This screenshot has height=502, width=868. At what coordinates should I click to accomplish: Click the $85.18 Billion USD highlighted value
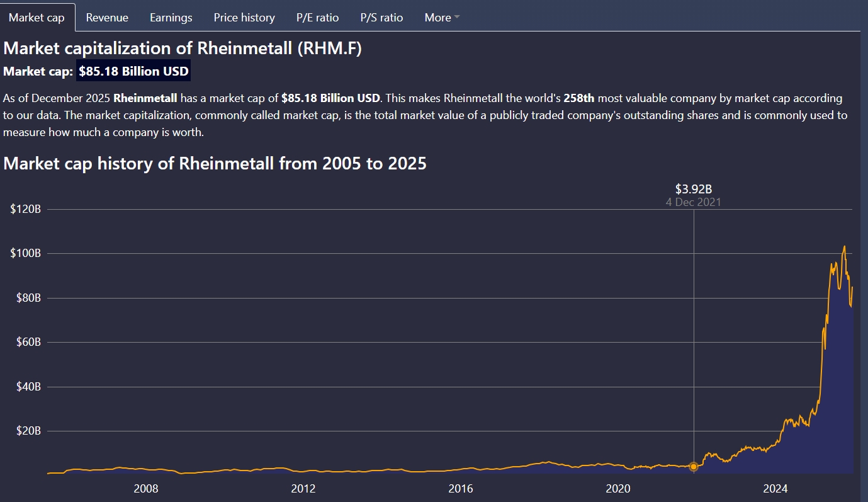point(133,71)
